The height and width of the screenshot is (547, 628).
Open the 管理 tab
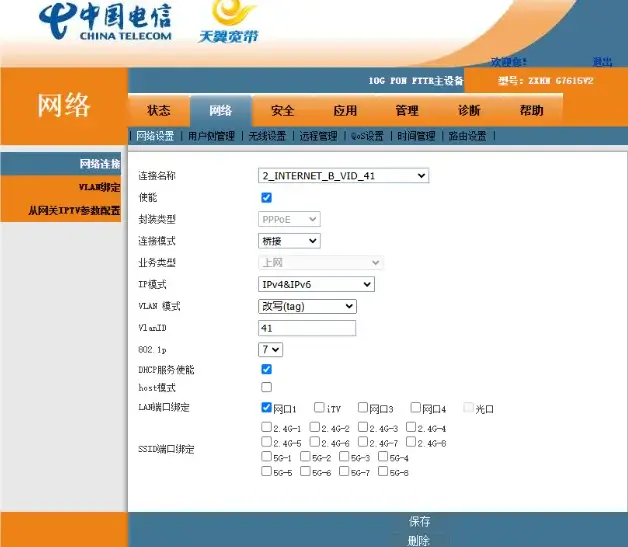(407, 111)
